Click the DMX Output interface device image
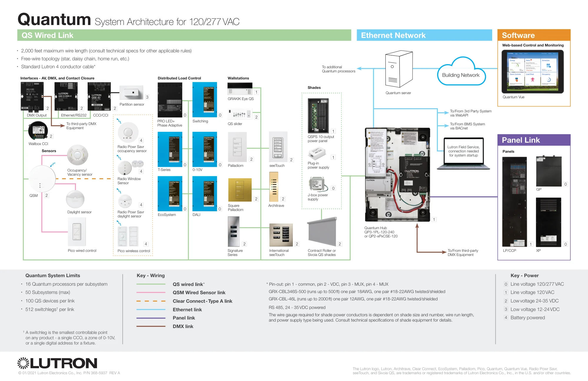 pyautogui.click(x=32, y=97)
